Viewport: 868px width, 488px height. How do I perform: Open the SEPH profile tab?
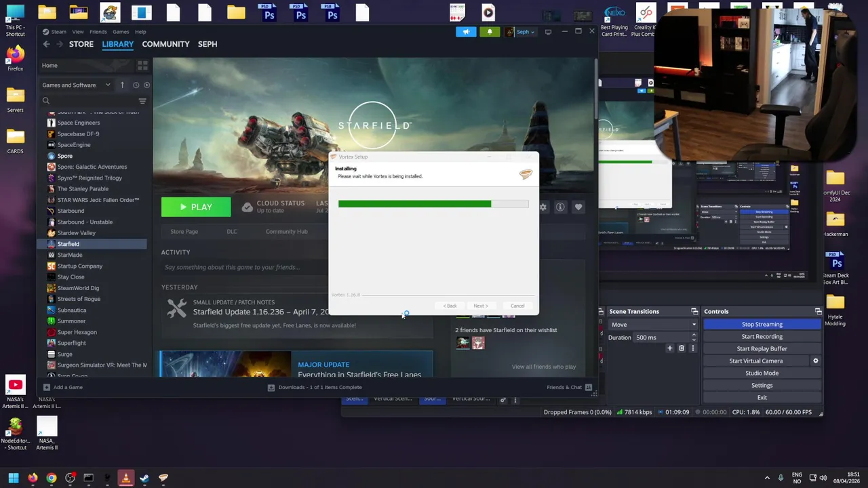pos(208,44)
